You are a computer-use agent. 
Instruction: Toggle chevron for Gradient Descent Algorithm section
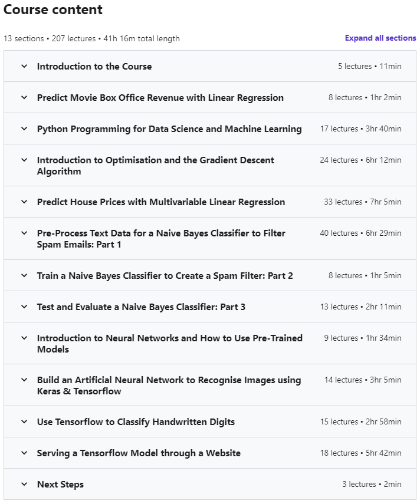tap(24, 160)
